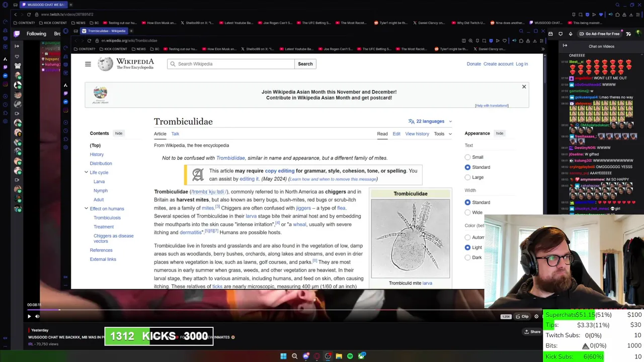This screenshot has width=644, height=362.
Task: Collapse Life cycle section in Contents
Action: [x=86, y=172]
